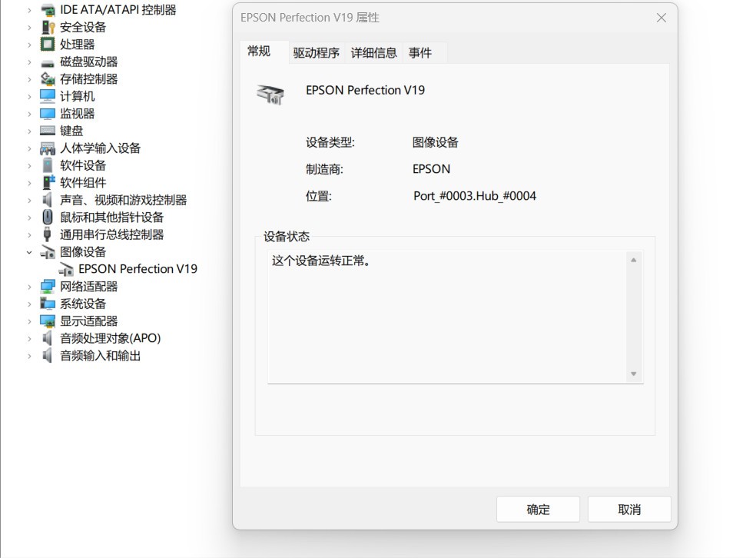Viewport: 756px width, 558px height.
Task: Select the 音频输入和输出 speaker icon
Action: point(48,355)
